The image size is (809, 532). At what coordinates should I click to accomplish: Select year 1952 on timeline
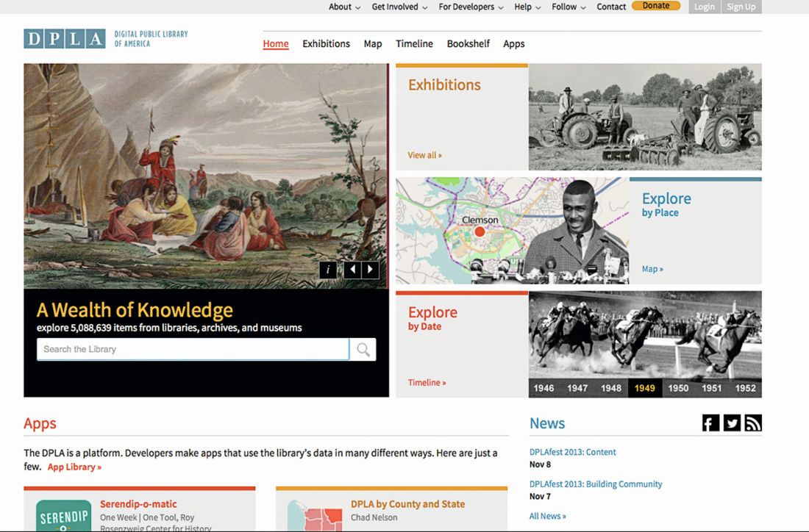point(746,388)
